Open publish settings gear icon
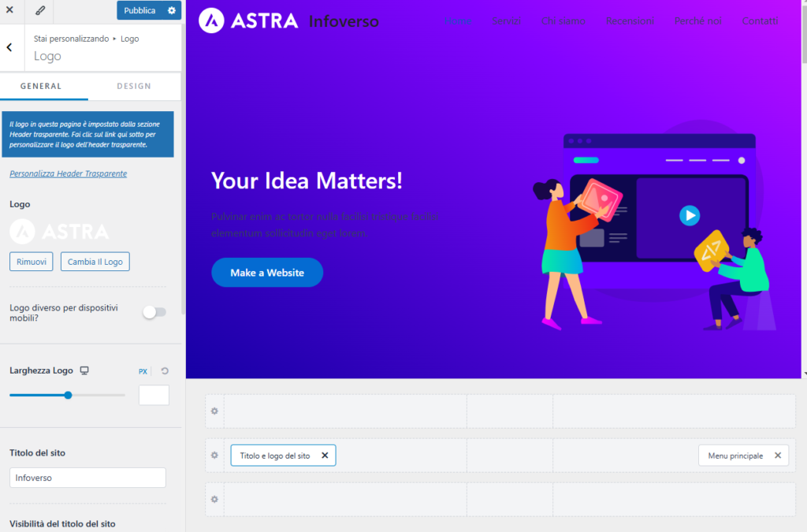Image resolution: width=807 pixels, height=532 pixels. pos(172,10)
